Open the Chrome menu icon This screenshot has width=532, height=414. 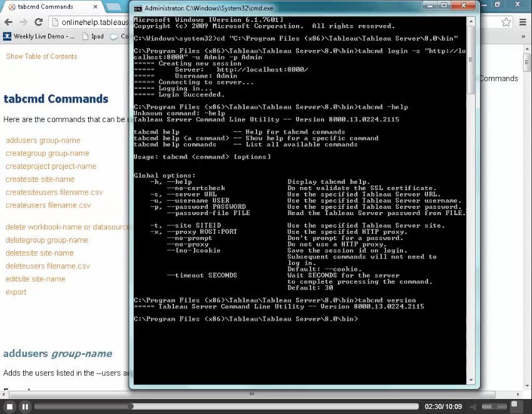(523, 22)
